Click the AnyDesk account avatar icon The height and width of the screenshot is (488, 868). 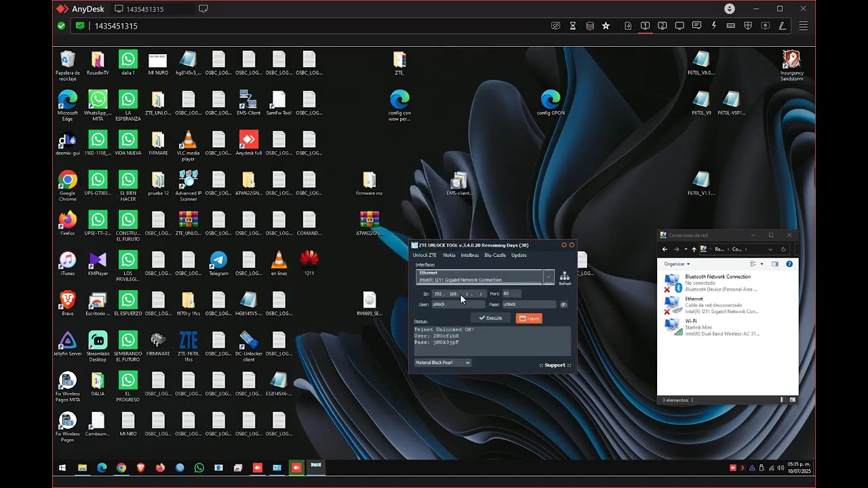coord(730,9)
